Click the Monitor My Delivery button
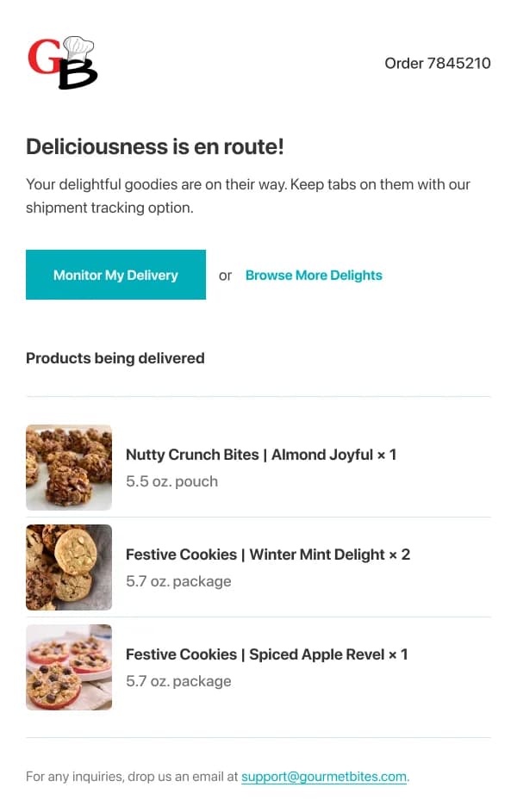The height and width of the screenshot is (812, 517). click(x=115, y=275)
